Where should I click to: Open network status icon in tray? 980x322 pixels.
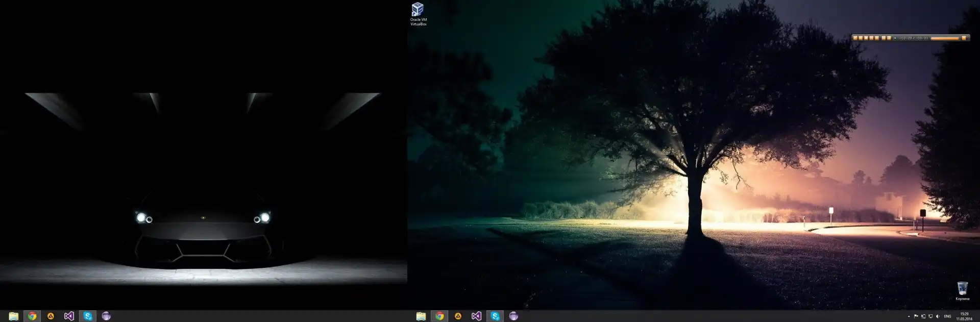[930, 316]
